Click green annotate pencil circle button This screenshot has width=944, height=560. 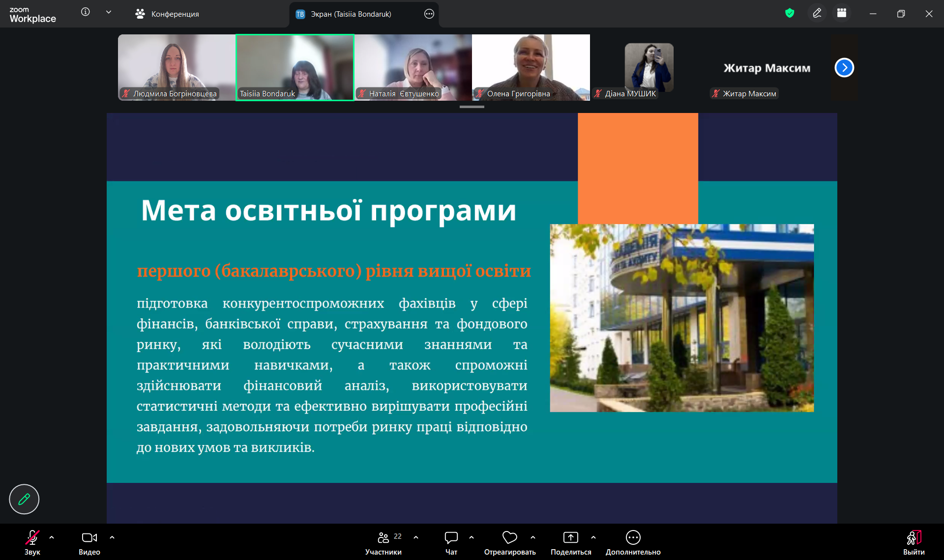pos(24,499)
